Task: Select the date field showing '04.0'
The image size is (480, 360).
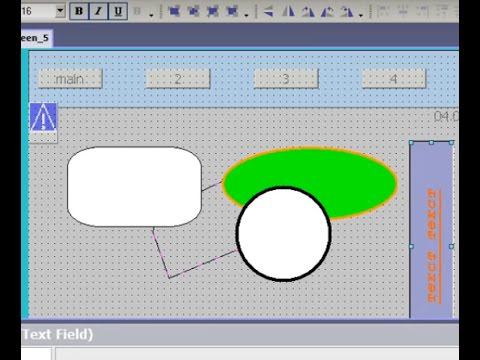Action: point(446,116)
